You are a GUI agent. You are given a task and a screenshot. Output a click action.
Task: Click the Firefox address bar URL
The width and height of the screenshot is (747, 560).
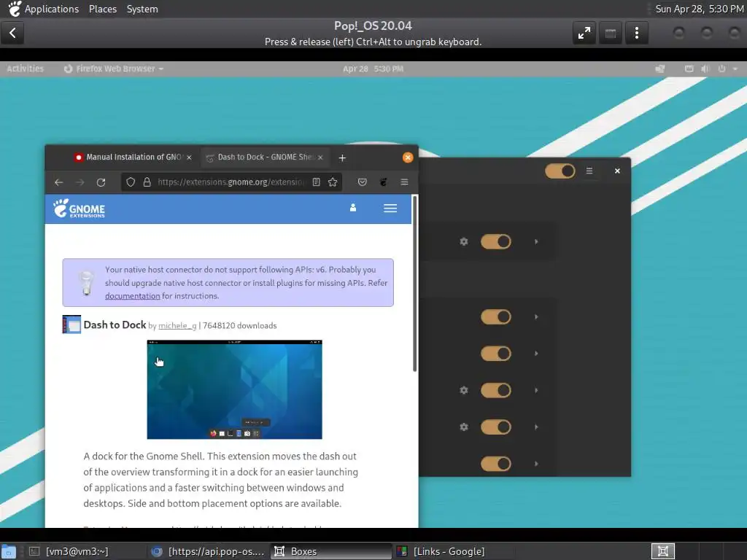tap(230, 182)
